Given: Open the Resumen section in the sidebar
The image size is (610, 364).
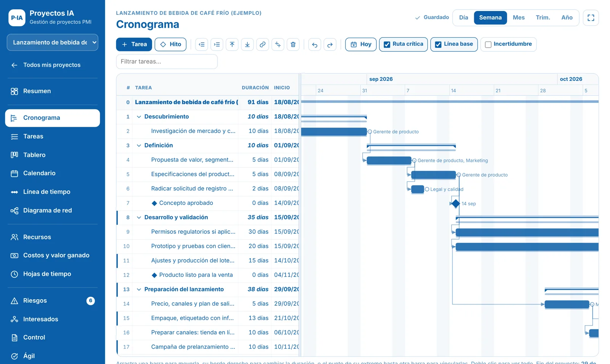Looking at the screenshot, I should pos(53,91).
